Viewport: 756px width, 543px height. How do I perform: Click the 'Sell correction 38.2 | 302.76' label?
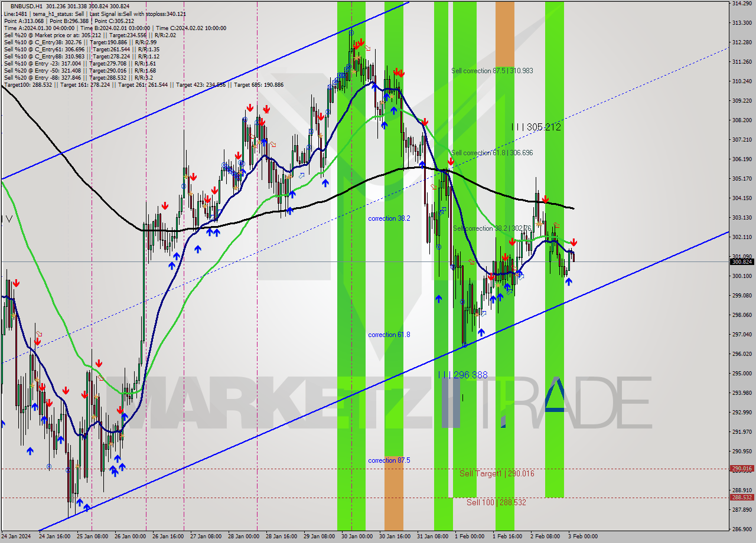(x=492, y=228)
